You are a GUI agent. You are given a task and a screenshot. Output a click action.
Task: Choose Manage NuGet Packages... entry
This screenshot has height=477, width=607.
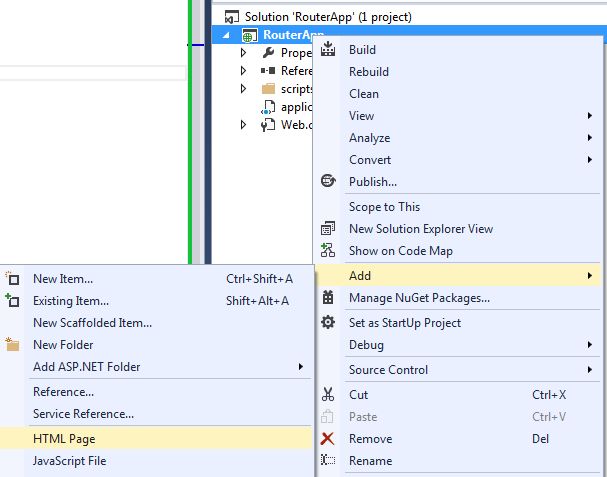coord(458,298)
